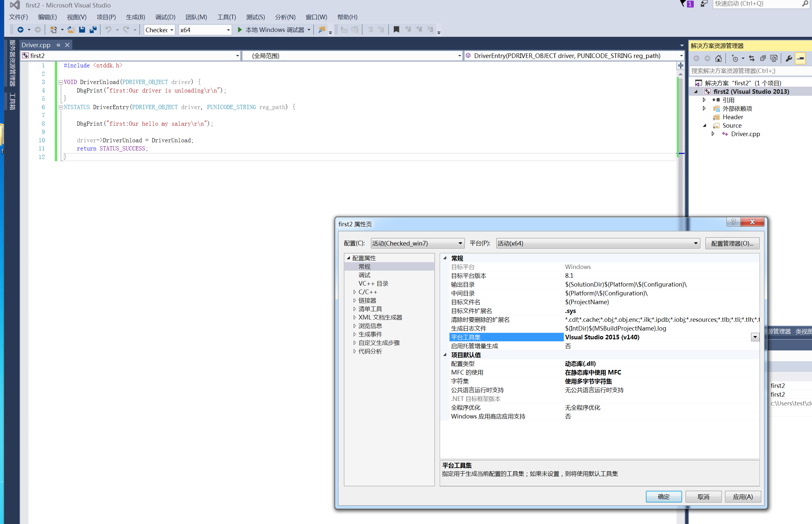812x524 pixels.
Task: Click the Save All toolbar icon
Action: click(93, 30)
